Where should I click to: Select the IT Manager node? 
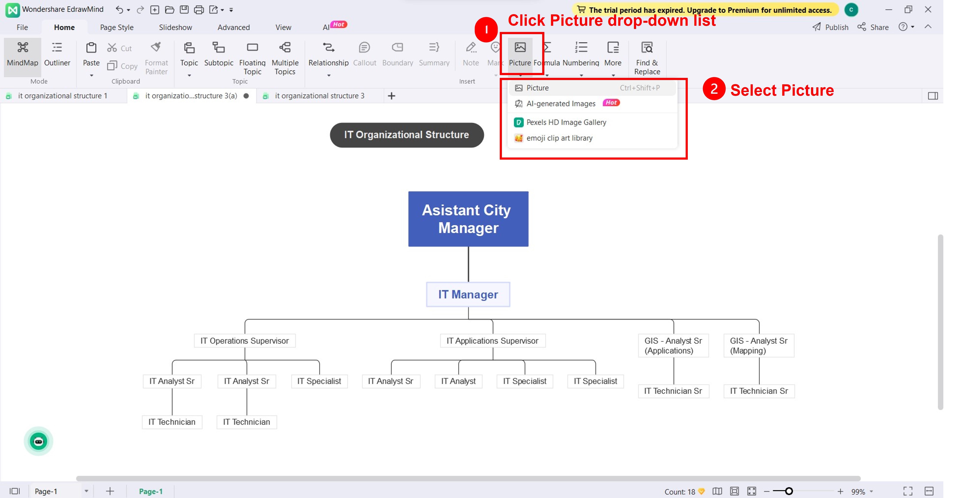click(x=468, y=294)
